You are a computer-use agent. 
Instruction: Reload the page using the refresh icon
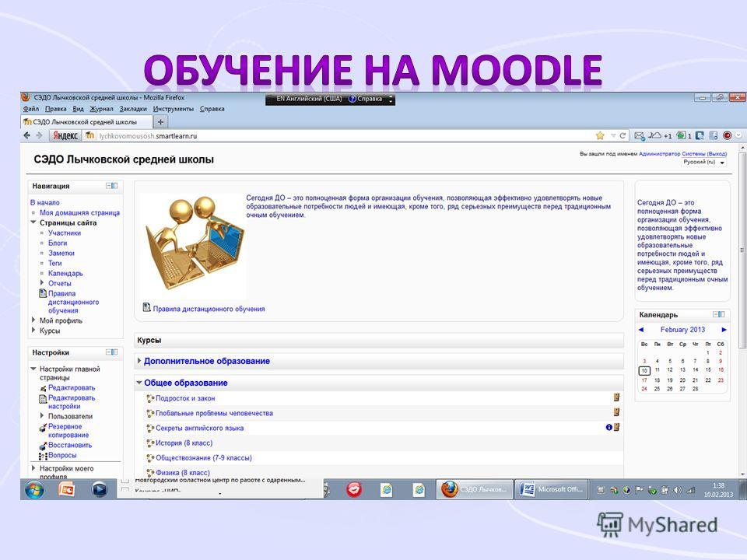click(622, 135)
